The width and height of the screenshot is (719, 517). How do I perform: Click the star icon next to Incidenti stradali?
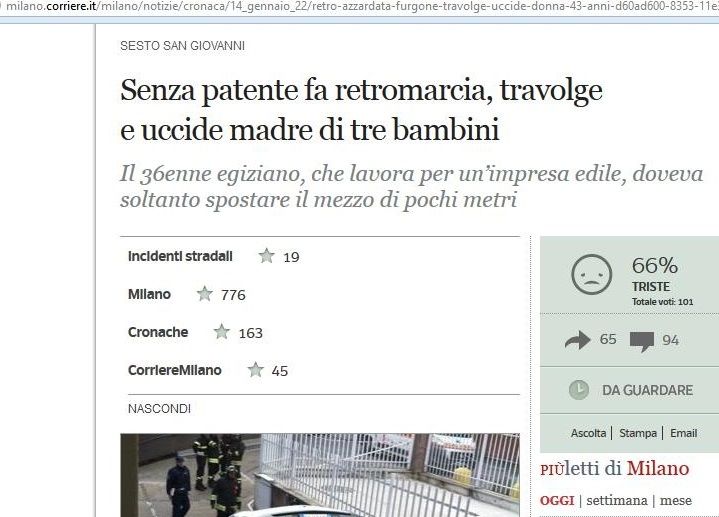pos(266,256)
